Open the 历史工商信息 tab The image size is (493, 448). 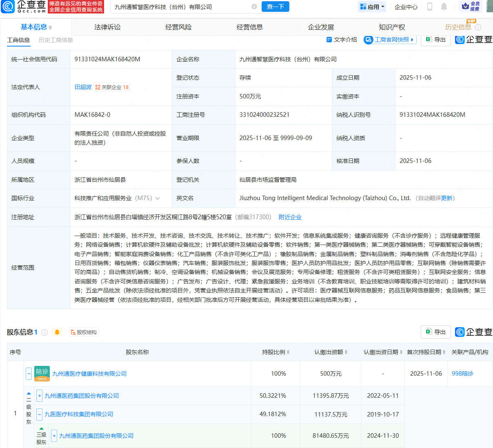pyautogui.click(x=56, y=40)
